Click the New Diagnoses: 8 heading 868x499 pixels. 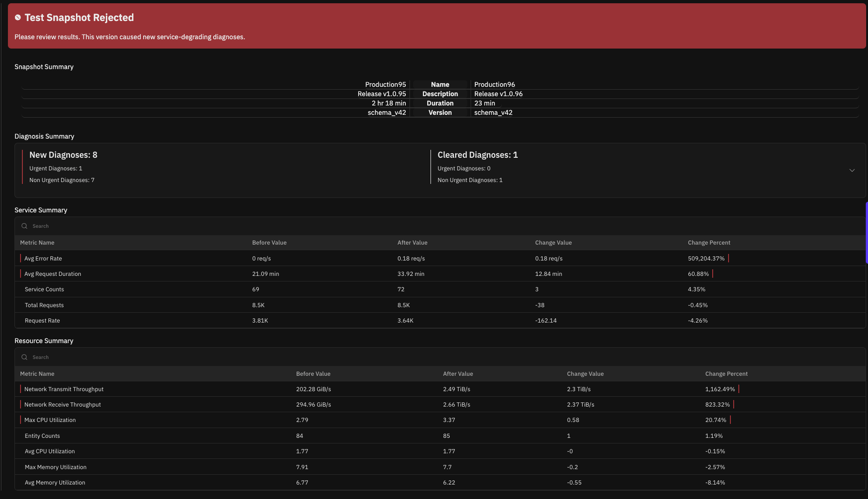click(63, 155)
